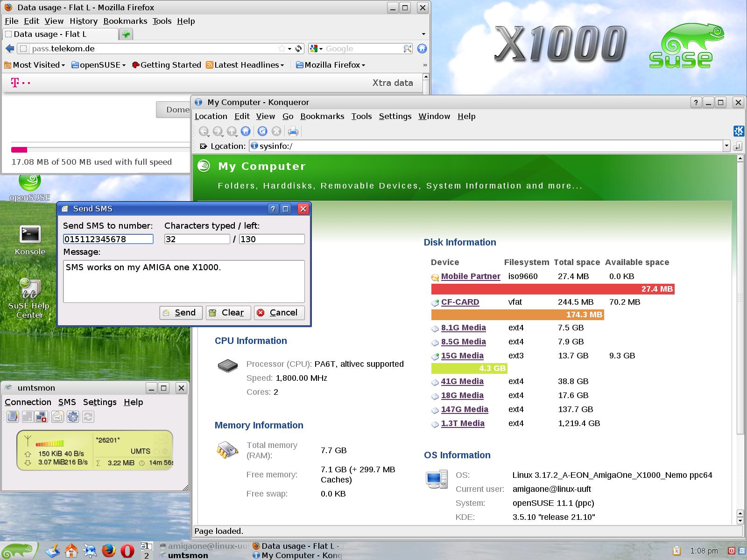Click the SMS phone number input field

(x=108, y=239)
